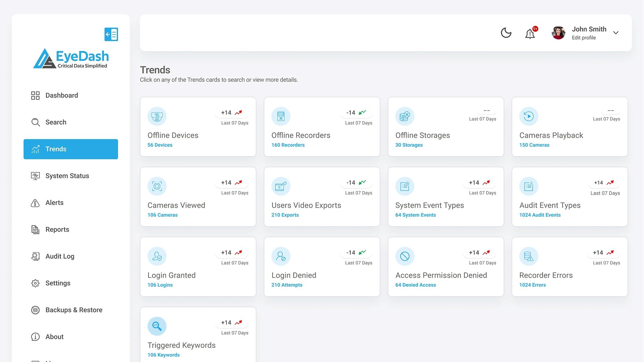This screenshot has height=362, width=644.
Task: Open the About page
Action: (x=71, y=337)
